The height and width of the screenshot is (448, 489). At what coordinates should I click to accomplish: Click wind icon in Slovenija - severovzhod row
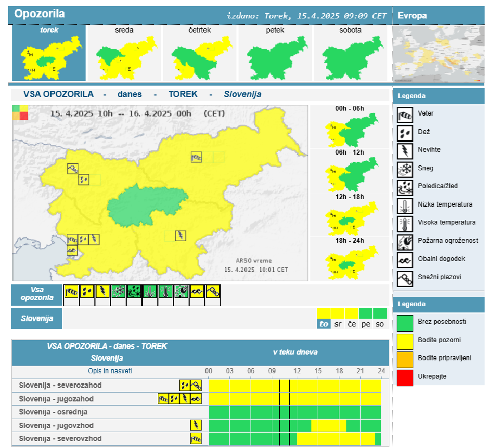(x=196, y=439)
